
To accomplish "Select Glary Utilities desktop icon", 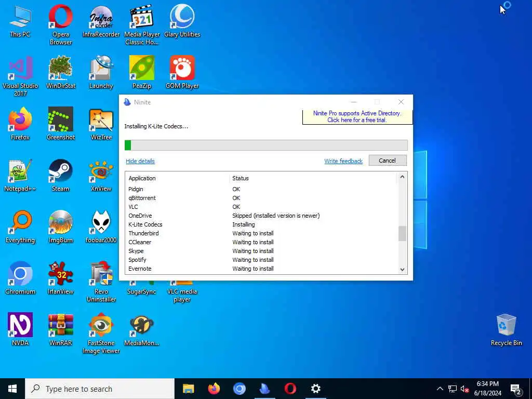I will point(182,21).
